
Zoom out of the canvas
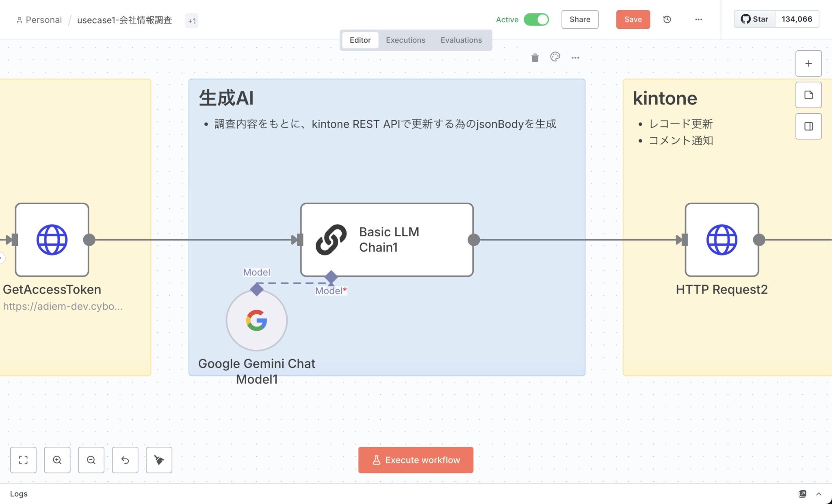(91, 460)
